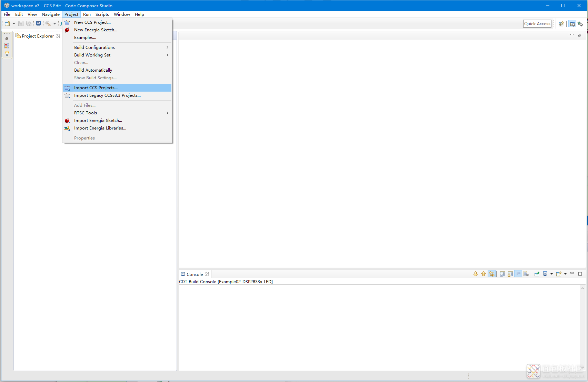The height and width of the screenshot is (382, 588).
Task: Toggle Wrap Lines in Console toolbar
Action: [518, 274]
